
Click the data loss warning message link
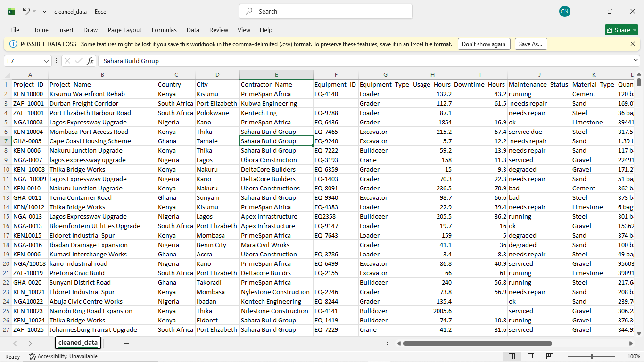tap(266, 44)
